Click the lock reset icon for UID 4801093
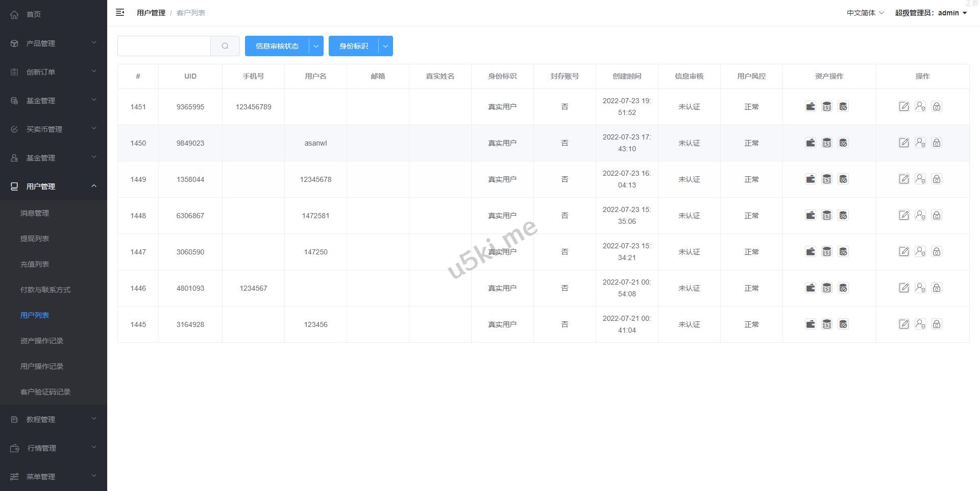 [x=936, y=288]
